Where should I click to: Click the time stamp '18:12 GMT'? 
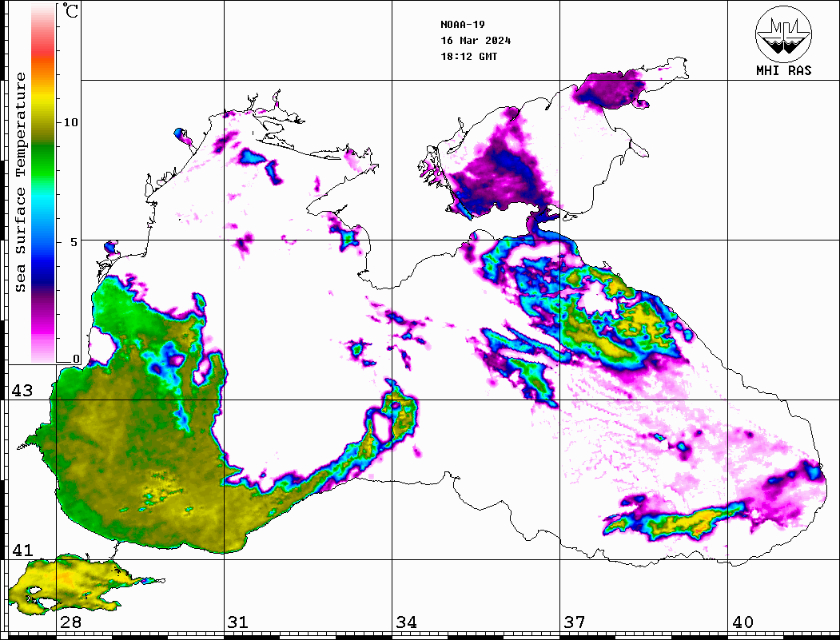pyautogui.click(x=469, y=56)
